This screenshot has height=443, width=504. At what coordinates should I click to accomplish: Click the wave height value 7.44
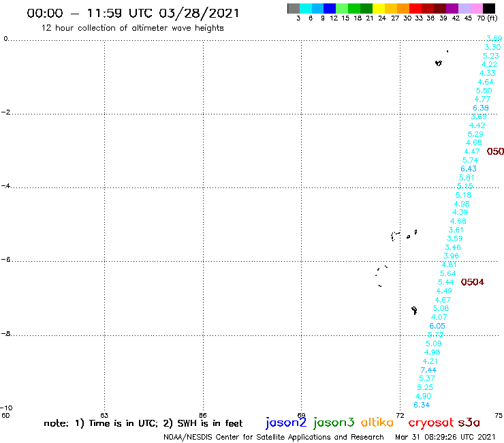coord(428,370)
